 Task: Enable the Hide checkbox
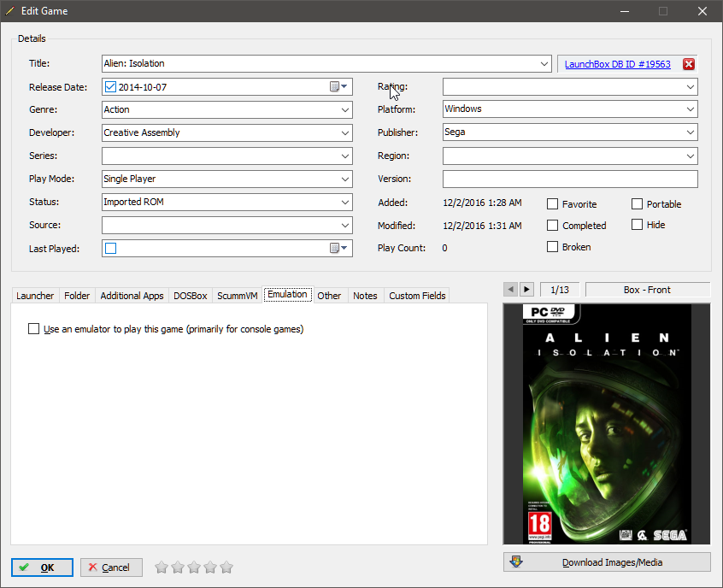[x=637, y=225]
